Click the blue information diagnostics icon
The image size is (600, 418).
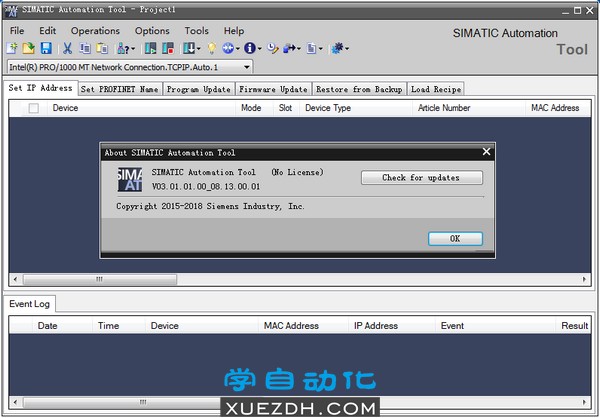pos(250,48)
